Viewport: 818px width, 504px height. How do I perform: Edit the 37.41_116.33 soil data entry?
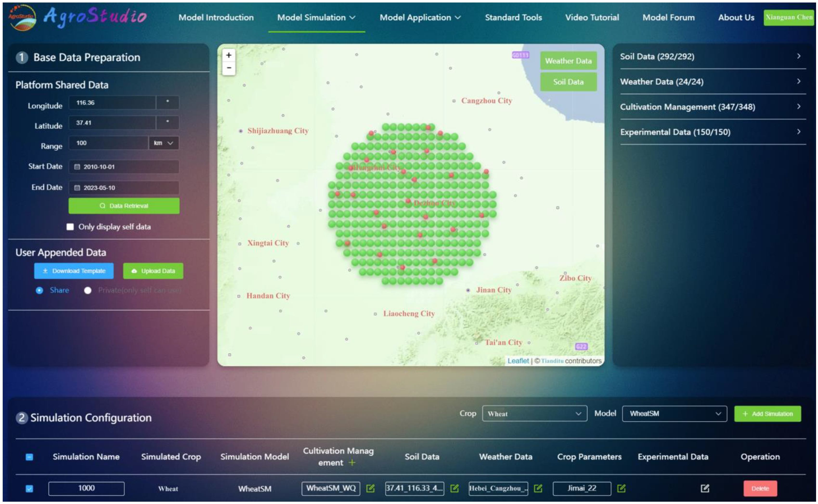click(454, 488)
